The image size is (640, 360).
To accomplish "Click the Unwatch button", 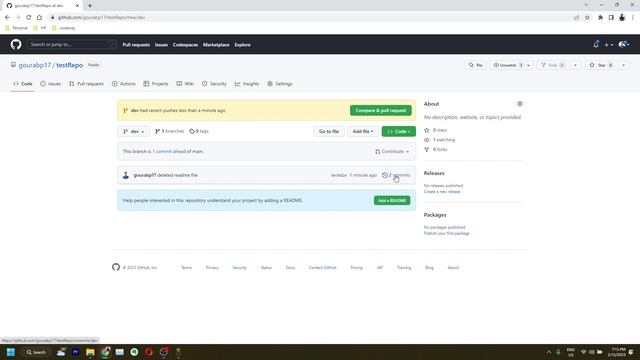I will point(507,65).
